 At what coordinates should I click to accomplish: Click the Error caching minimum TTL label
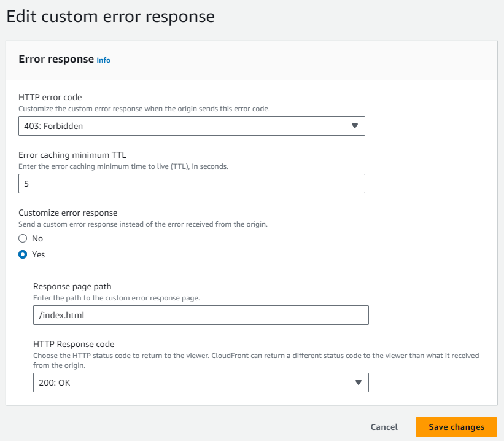click(x=72, y=155)
